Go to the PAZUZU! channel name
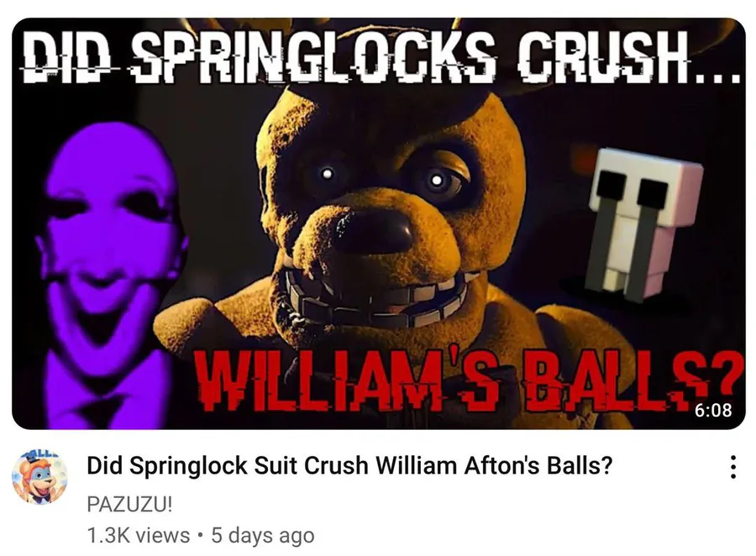This screenshot has width=756, height=556. click(129, 505)
